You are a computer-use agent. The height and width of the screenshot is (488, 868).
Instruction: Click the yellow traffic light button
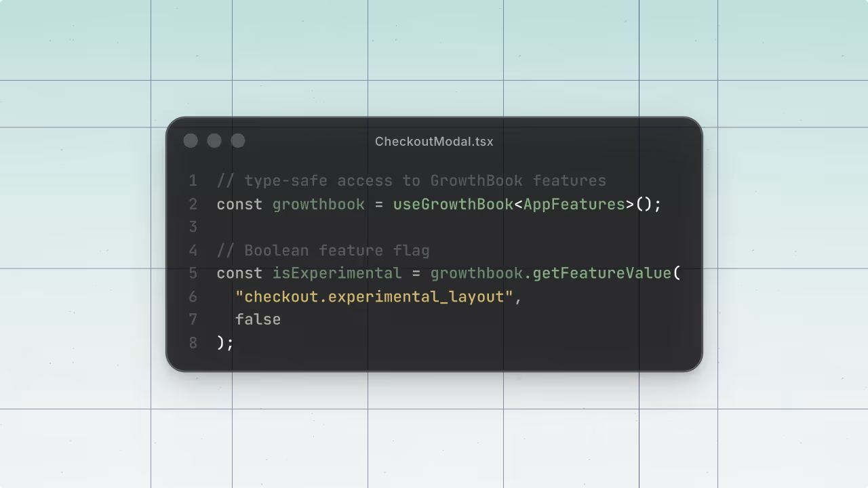click(x=214, y=141)
